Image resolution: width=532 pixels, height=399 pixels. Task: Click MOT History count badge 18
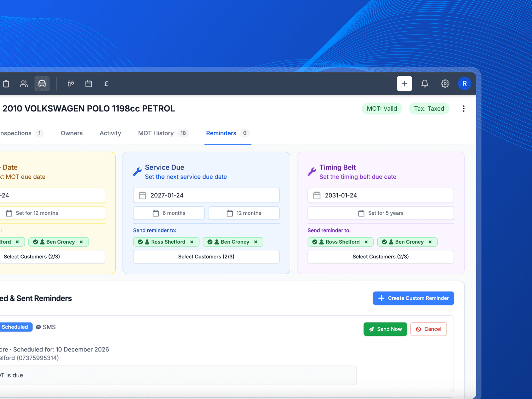pos(183,133)
